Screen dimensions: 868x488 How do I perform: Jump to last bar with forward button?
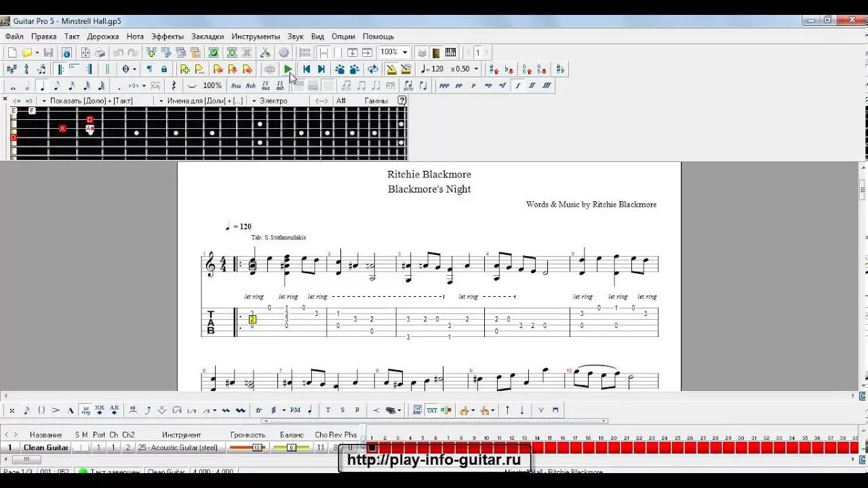pos(321,69)
